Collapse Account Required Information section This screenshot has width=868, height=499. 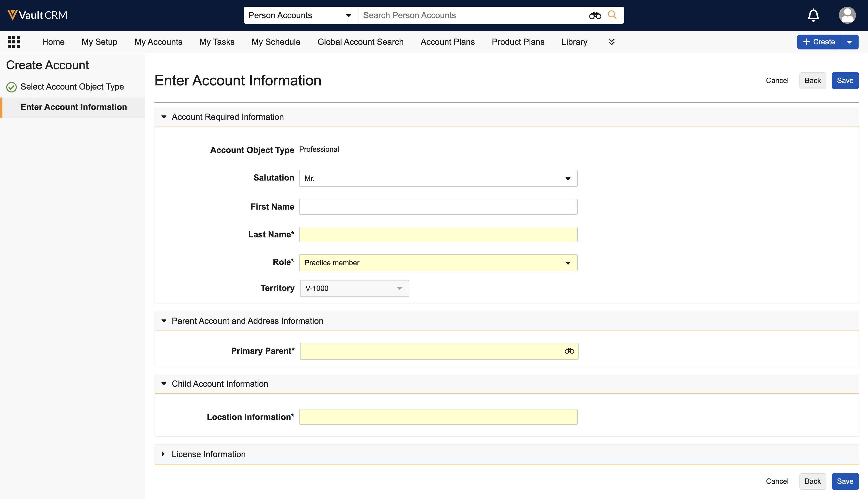click(x=163, y=117)
